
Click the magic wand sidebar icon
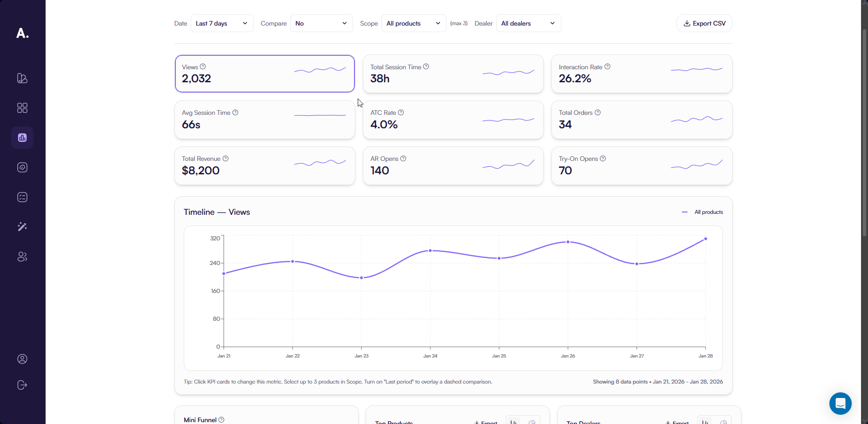point(22,227)
